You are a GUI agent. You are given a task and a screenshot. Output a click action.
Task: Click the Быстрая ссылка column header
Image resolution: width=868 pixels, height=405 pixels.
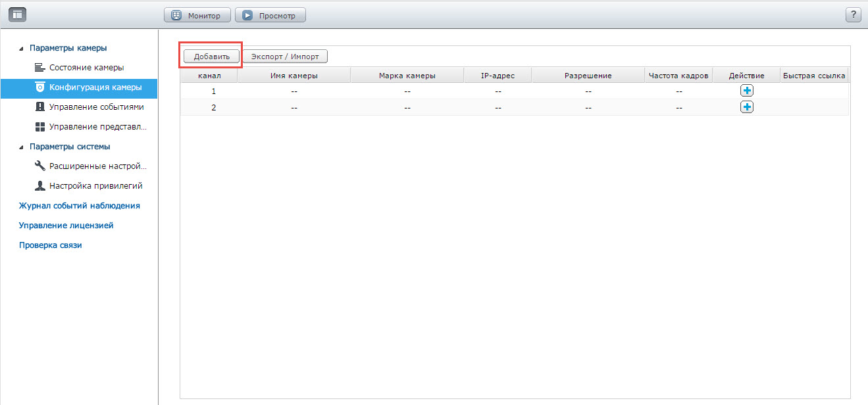tap(814, 76)
